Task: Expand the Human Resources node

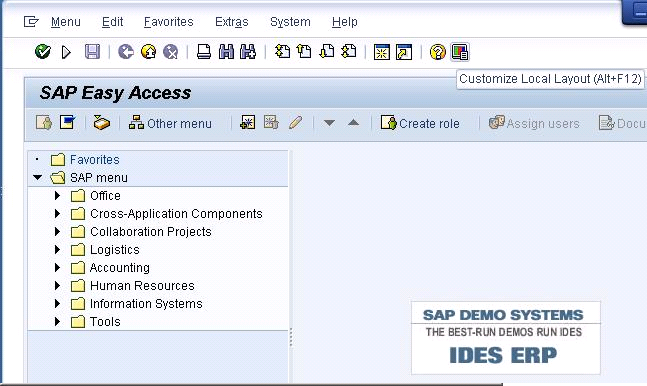Action: click(x=57, y=285)
